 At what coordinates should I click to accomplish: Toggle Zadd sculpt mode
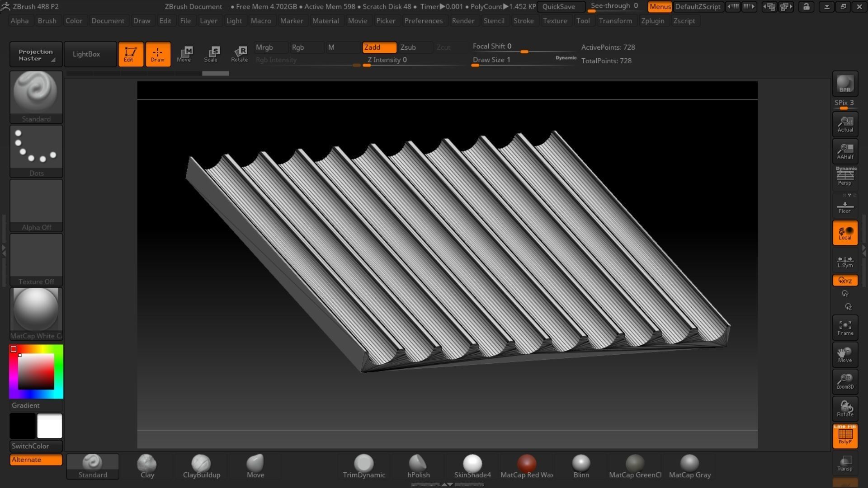click(x=379, y=47)
